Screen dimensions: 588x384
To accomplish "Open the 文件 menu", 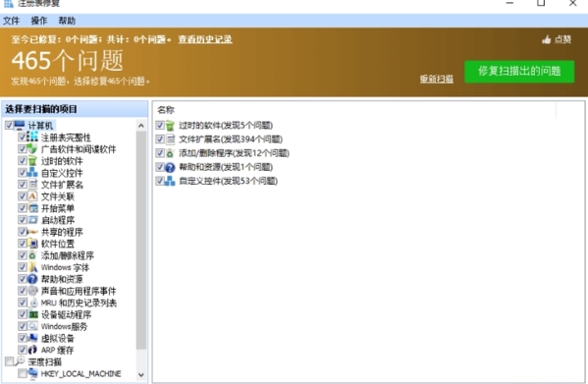I will [x=11, y=21].
